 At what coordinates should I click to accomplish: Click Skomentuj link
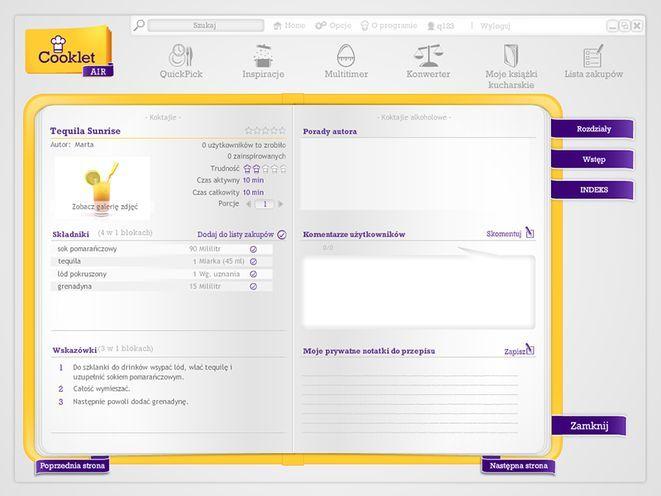tap(504, 233)
